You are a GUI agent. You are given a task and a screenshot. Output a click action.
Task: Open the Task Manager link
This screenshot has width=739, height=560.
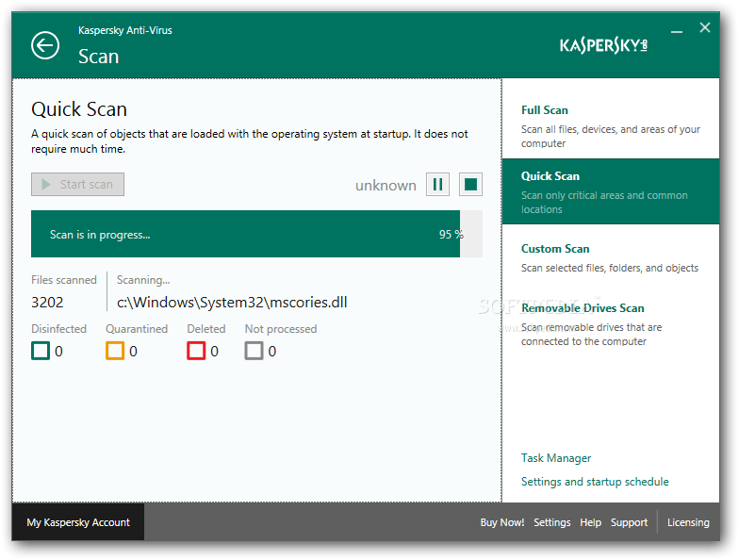coord(556,458)
